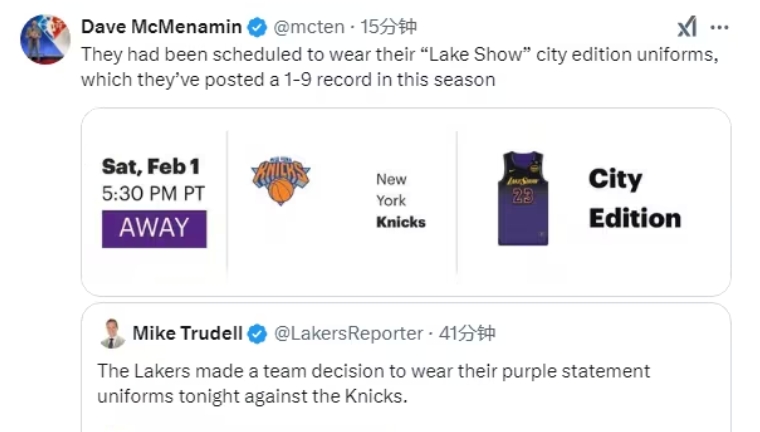Click Dave McMenamin's profile avatar

pyautogui.click(x=45, y=40)
